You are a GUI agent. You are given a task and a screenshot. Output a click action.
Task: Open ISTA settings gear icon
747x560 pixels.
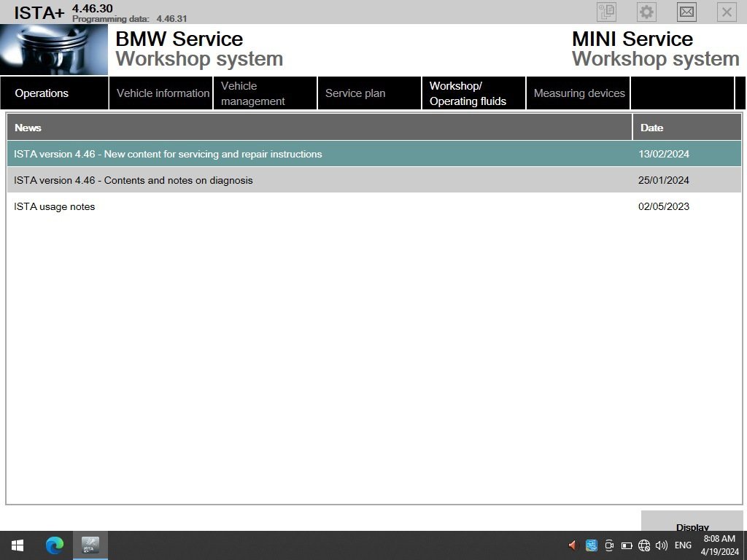click(646, 12)
